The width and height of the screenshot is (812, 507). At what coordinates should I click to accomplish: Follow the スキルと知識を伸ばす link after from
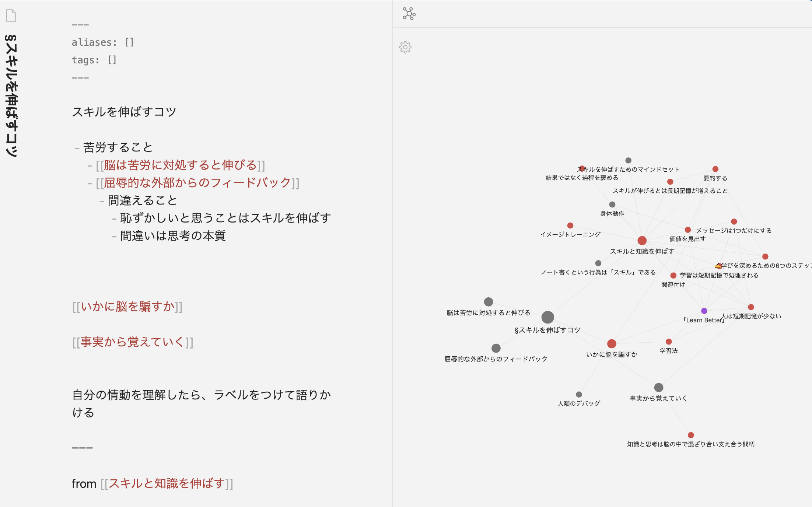coord(167,483)
